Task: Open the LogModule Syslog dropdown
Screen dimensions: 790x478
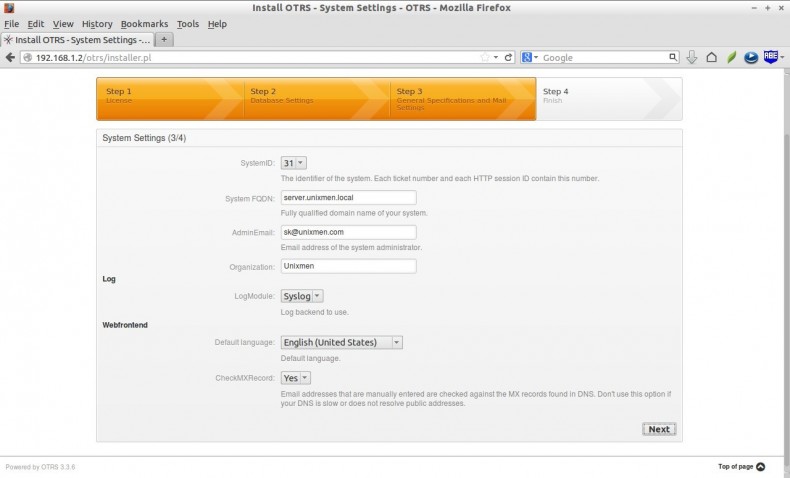Action: [x=302, y=296]
